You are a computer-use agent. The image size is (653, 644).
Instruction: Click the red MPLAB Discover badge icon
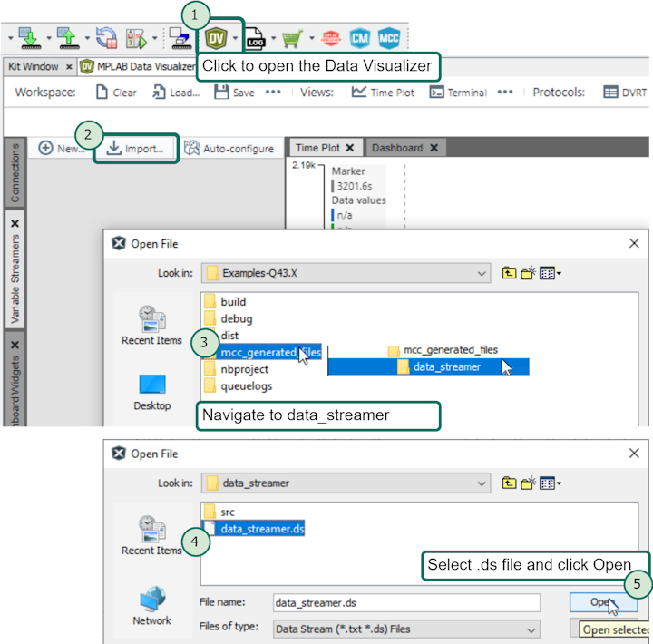coord(331,38)
